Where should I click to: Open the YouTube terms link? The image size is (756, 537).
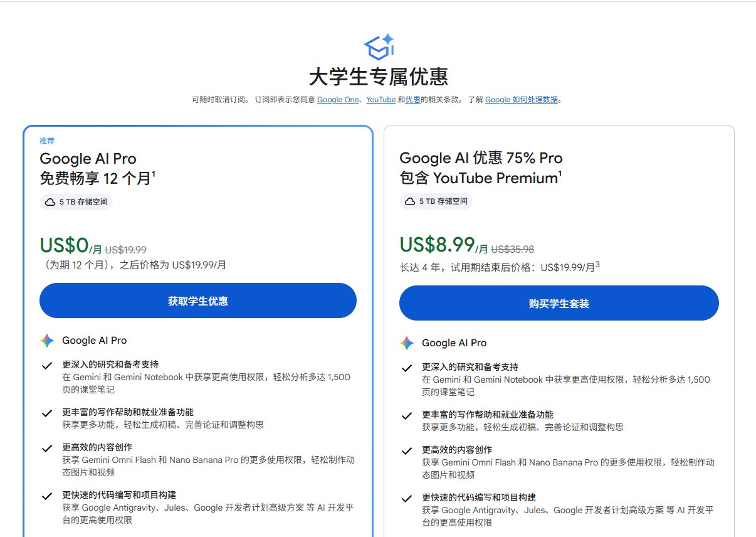pyautogui.click(x=381, y=100)
